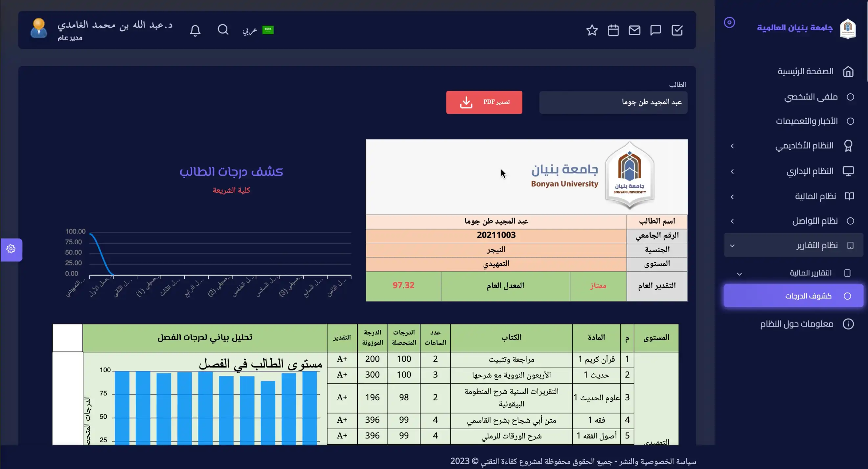Open the floating settings gear tab
The image size is (868, 469).
11,249
